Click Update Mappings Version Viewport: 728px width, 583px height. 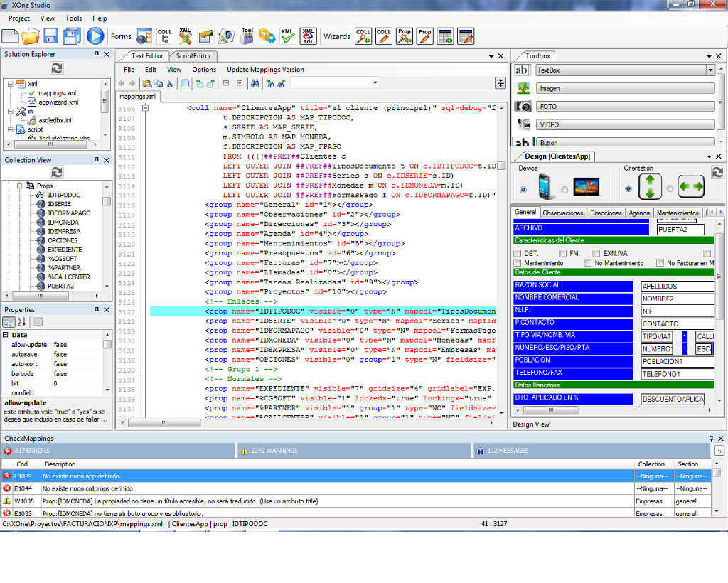(x=266, y=70)
